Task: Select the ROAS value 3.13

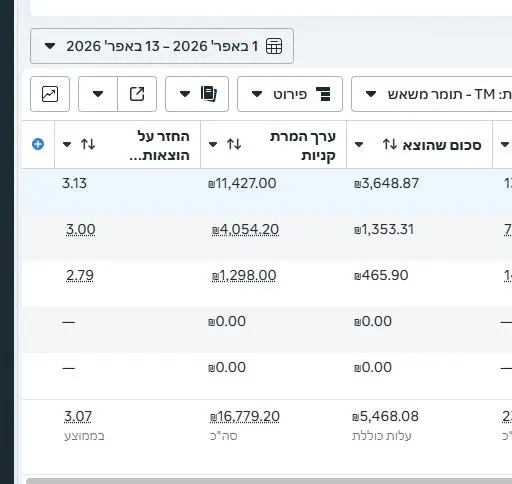Action: [74, 183]
